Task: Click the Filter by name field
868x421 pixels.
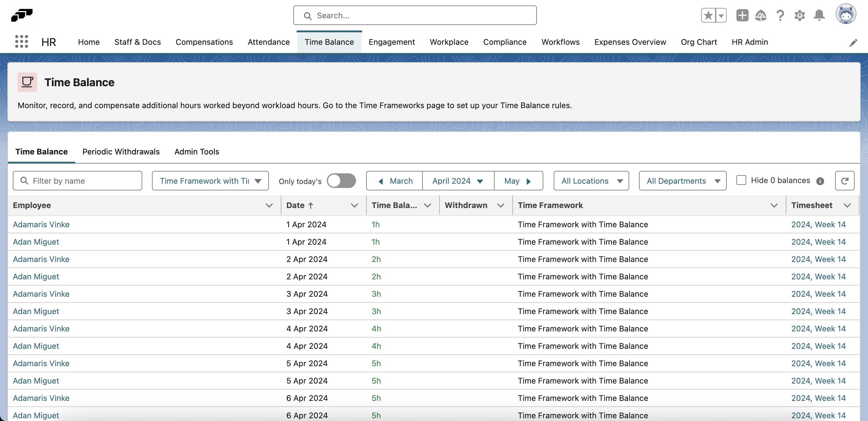Action: [77, 181]
